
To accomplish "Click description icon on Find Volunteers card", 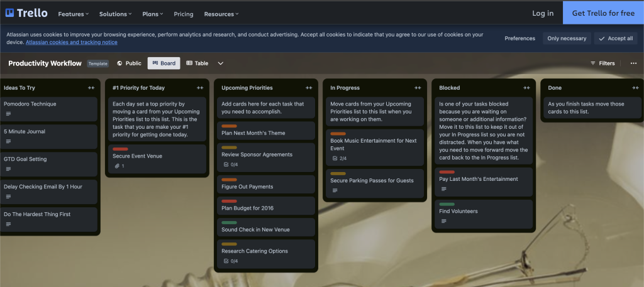I will pyautogui.click(x=444, y=221).
